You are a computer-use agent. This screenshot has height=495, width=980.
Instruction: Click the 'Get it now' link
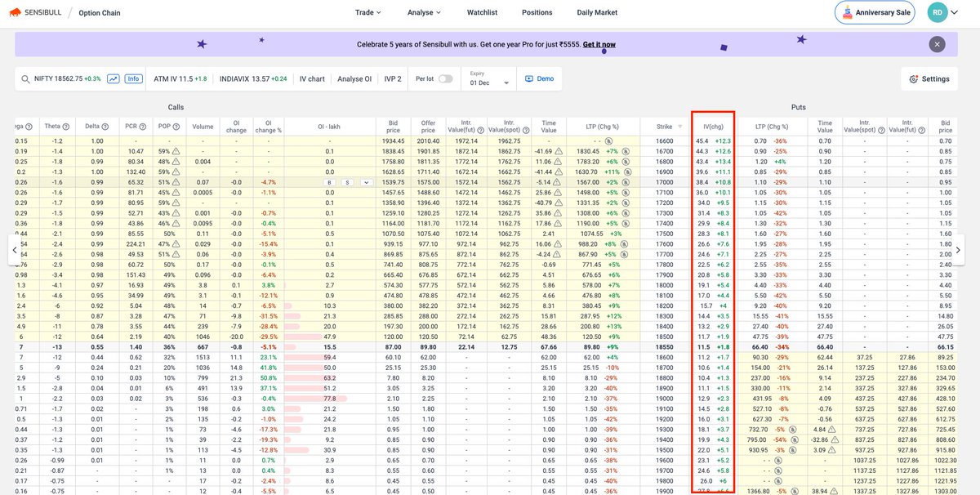click(x=599, y=44)
